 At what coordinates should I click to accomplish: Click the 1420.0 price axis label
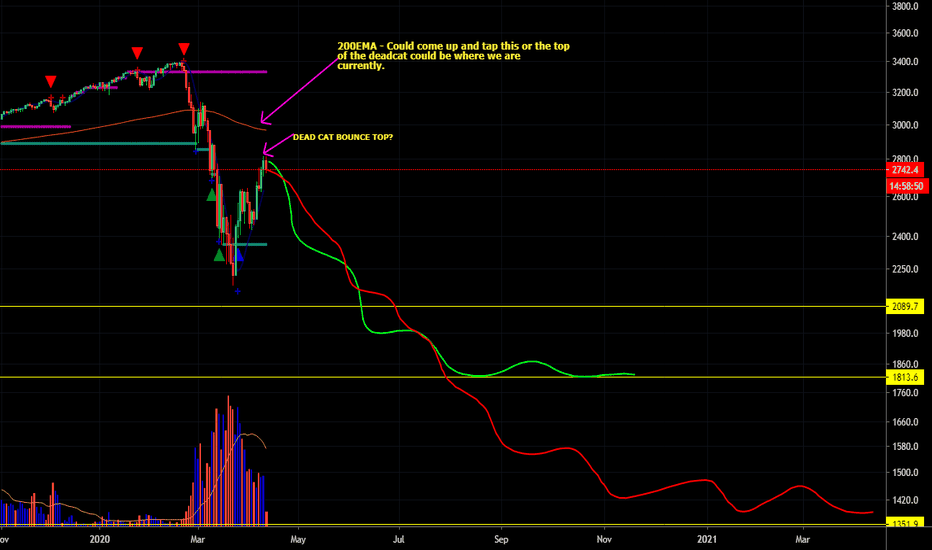tap(905, 501)
